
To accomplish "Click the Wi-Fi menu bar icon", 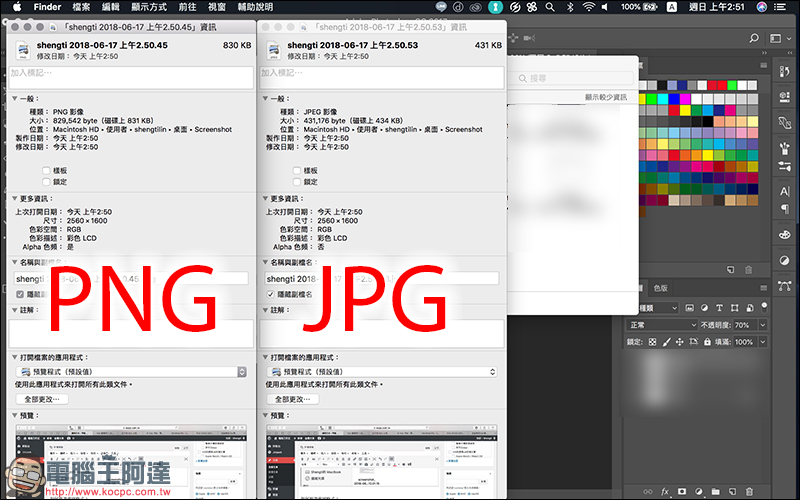I will [x=589, y=7].
